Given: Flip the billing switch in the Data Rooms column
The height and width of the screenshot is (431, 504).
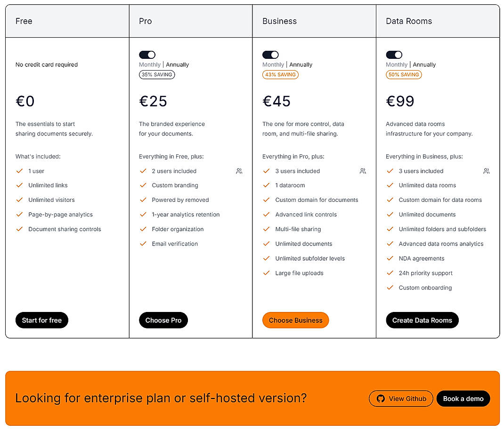Looking at the screenshot, I should [x=394, y=55].
